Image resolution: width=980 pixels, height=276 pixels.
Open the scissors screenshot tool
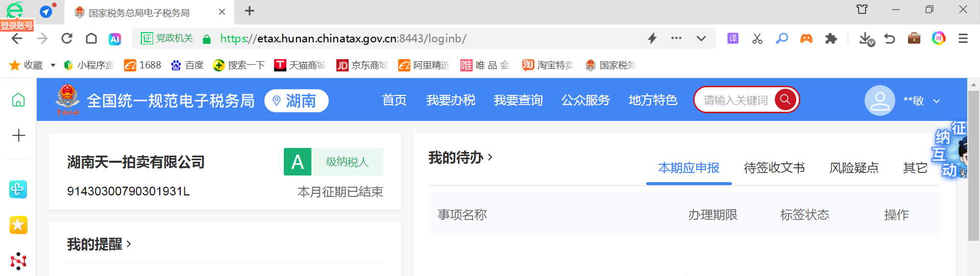click(757, 39)
